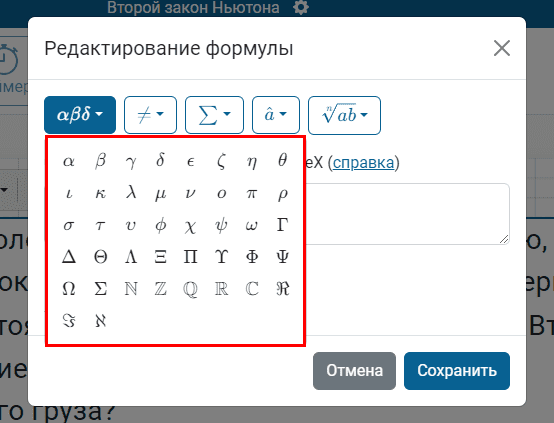
Task: Insert the capital Pi symbol
Action: [x=191, y=257]
